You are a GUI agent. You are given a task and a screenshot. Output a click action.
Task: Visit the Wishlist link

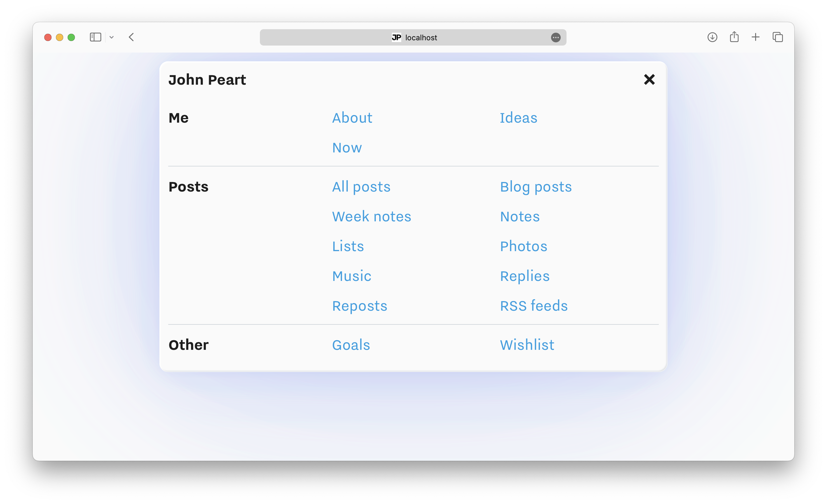coord(527,345)
